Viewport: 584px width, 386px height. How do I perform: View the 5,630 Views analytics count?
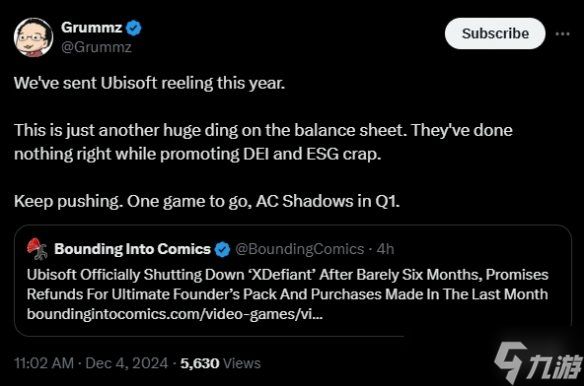click(220, 363)
